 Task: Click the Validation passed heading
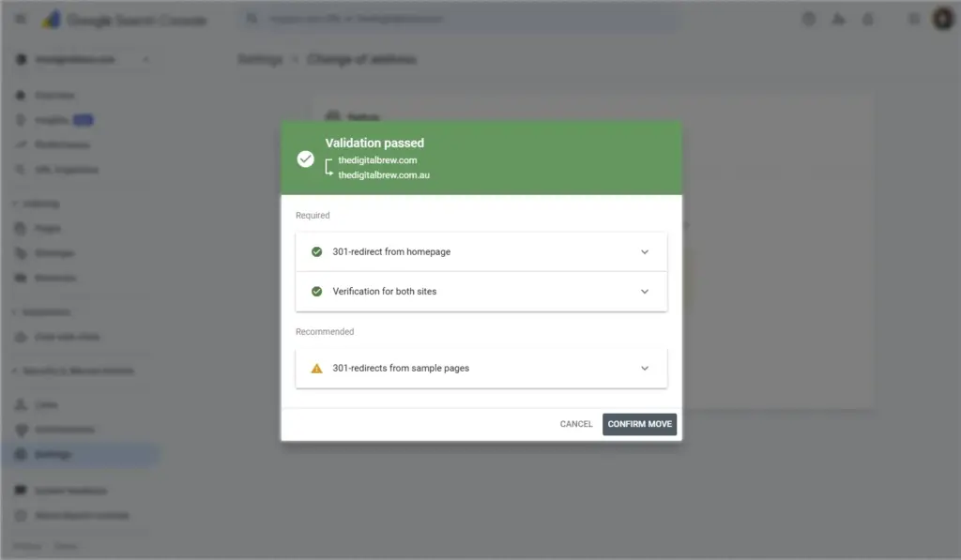tap(374, 143)
